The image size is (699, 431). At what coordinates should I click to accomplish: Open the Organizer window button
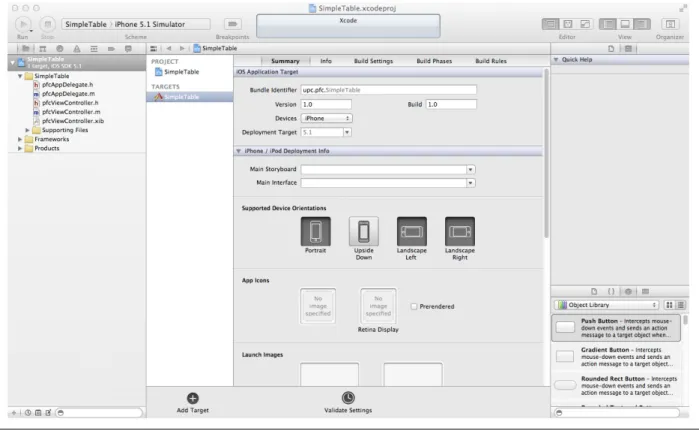pos(670,24)
